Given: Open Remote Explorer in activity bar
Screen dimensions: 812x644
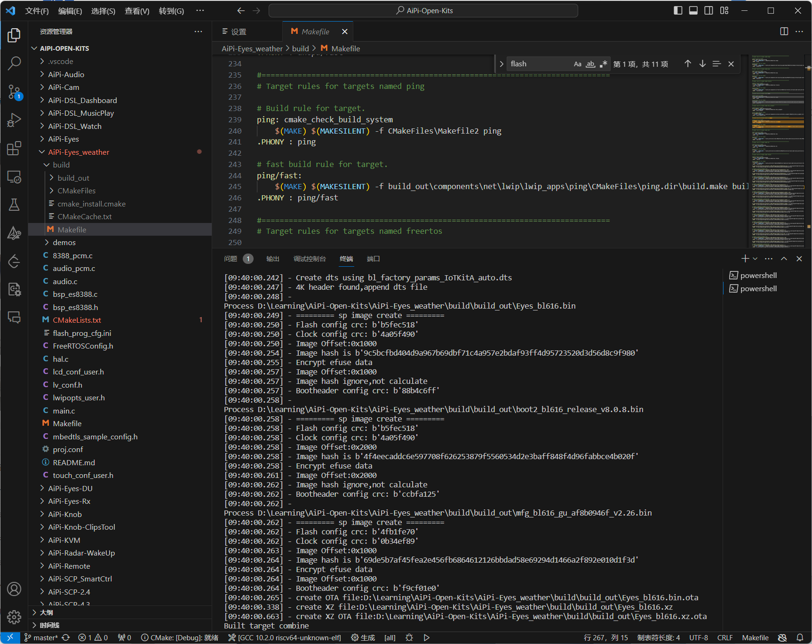Looking at the screenshot, I should pyautogui.click(x=14, y=177).
